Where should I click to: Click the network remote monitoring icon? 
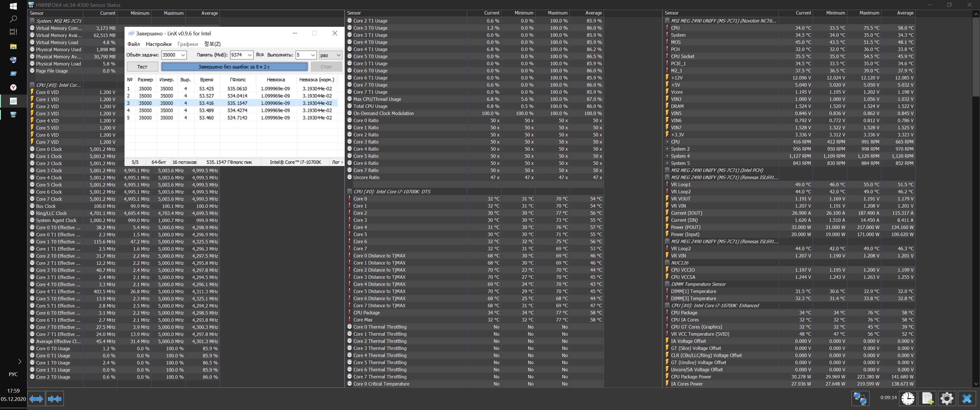point(860,398)
